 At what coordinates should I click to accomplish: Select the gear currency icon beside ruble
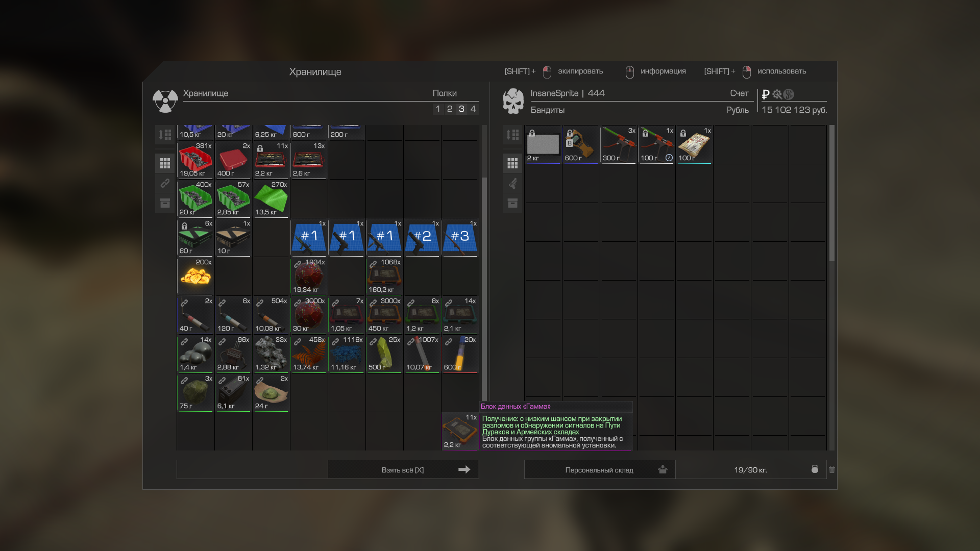(x=777, y=94)
